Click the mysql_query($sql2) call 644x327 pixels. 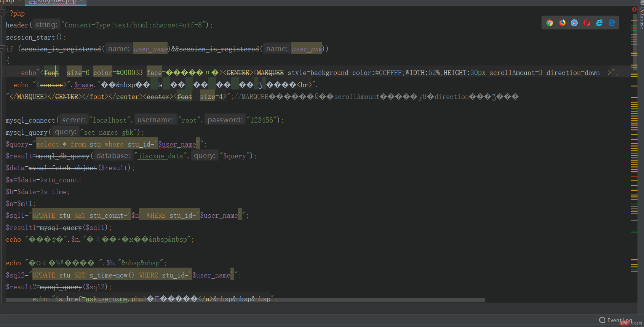click(74, 287)
